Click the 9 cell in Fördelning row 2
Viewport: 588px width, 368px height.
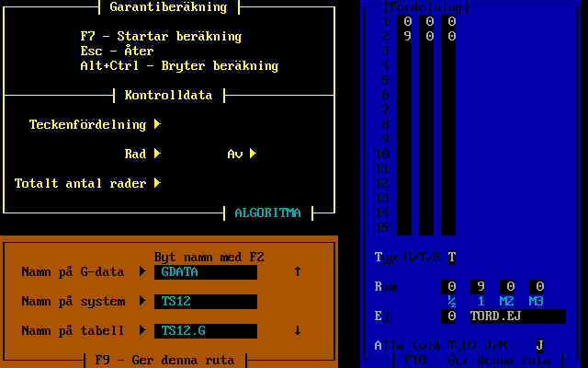click(x=404, y=37)
